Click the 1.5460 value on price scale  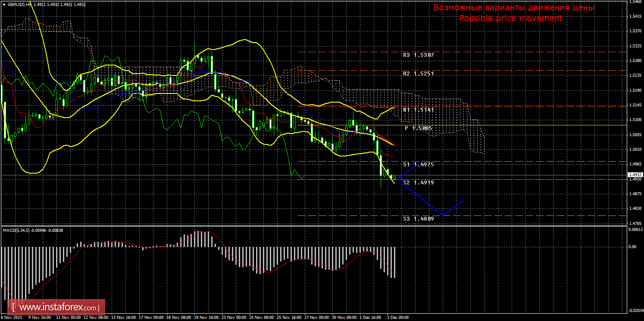pyautogui.click(x=635, y=2)
